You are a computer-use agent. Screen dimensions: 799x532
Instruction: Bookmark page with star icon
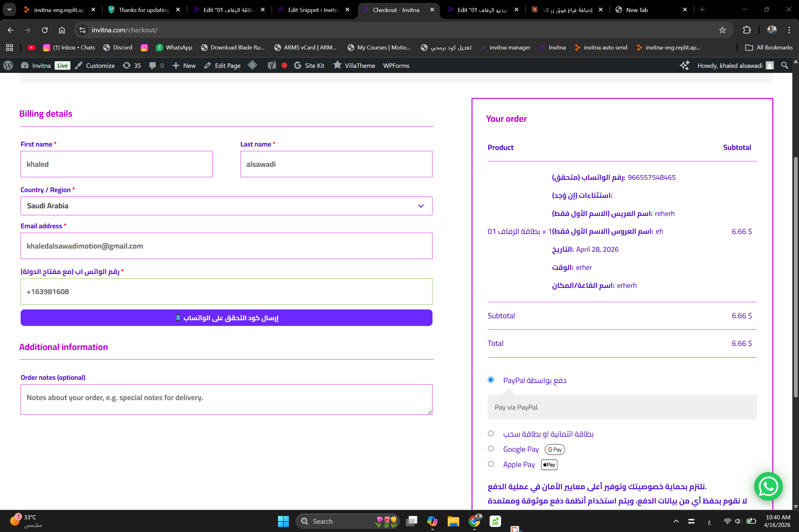pyautogui.click(x=722, y=30)
